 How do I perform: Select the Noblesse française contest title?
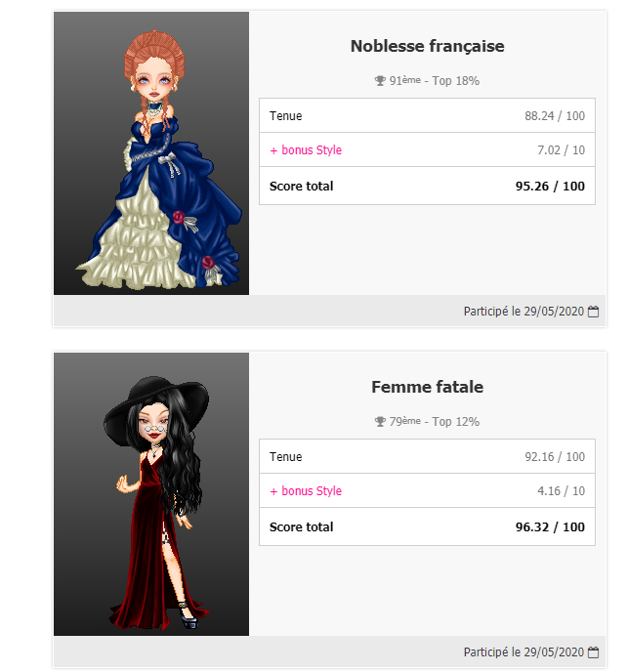pos(428,46)
